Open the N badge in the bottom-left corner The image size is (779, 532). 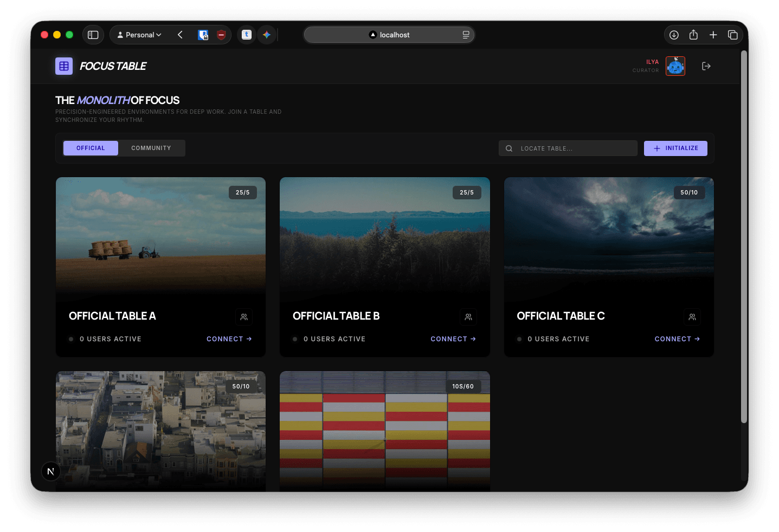[50, 471]
